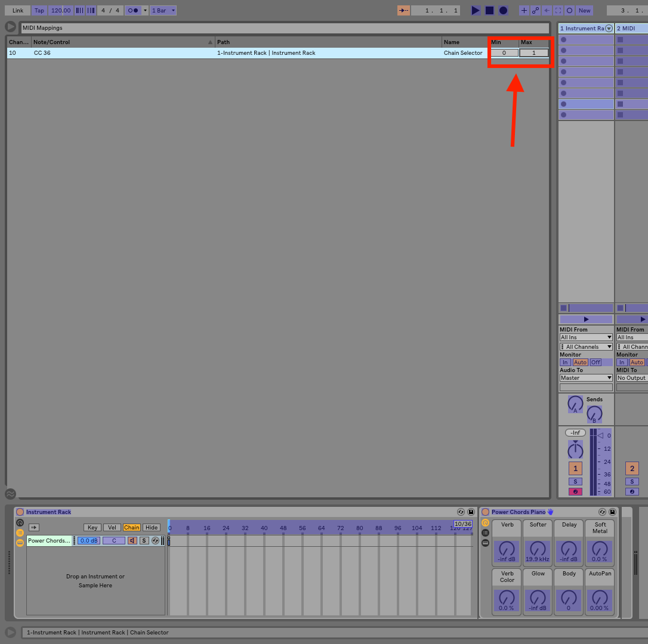The height and width of the screenshot is (644, 648).
Task: Click the Hide zone editor button
Action: [x=152, y=528]
